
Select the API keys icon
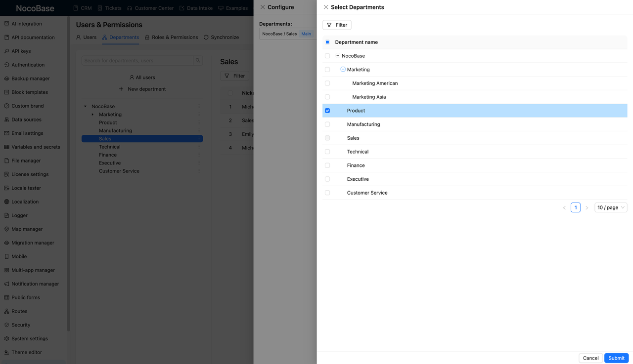point(6,51)
